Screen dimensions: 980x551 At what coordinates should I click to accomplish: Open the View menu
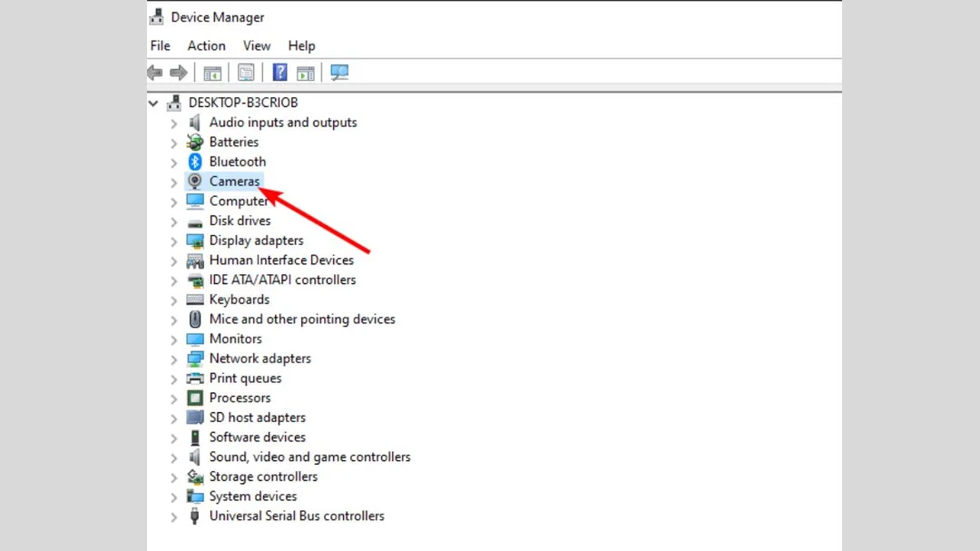coord(257,45)
